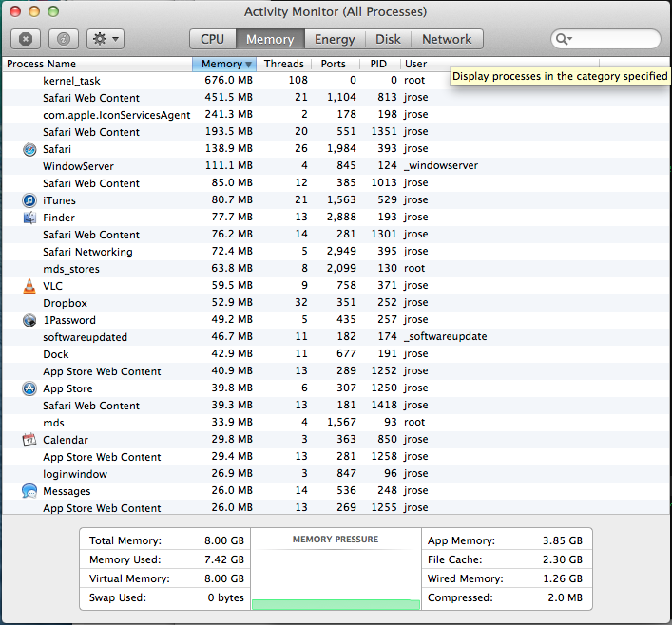This screenshot has width=672, height=625.
Task: Select the softwareupdated process
Action: click(x=336, y=337)
